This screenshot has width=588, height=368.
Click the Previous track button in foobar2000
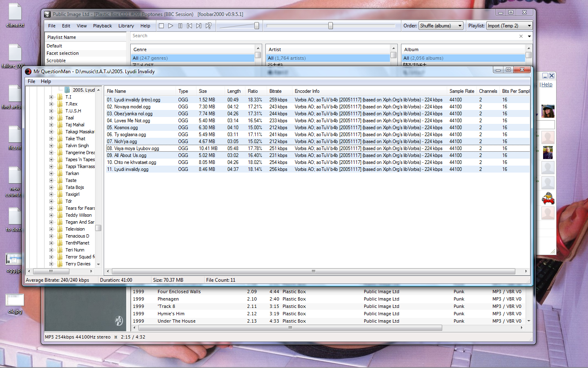tap(189, 26)
